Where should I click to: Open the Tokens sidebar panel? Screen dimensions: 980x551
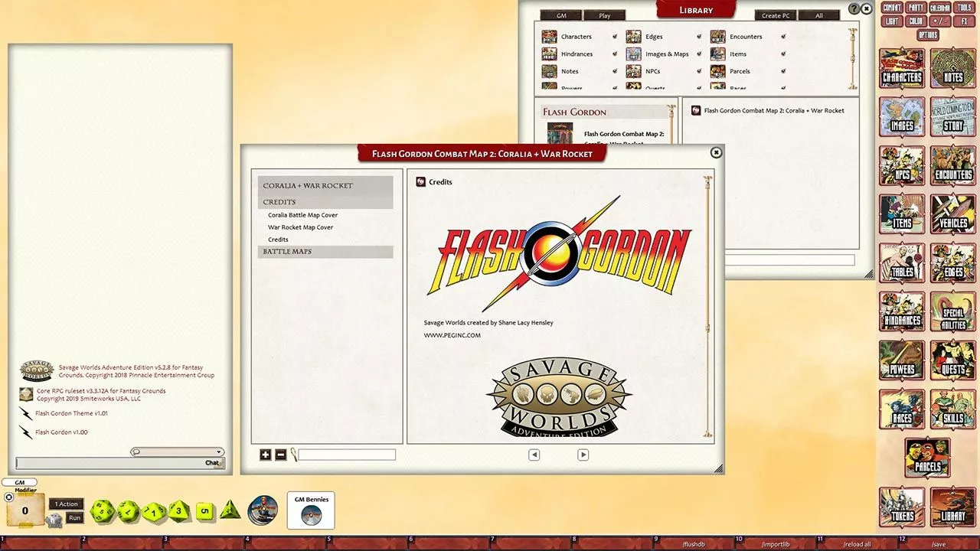click(x=902, y=508)
